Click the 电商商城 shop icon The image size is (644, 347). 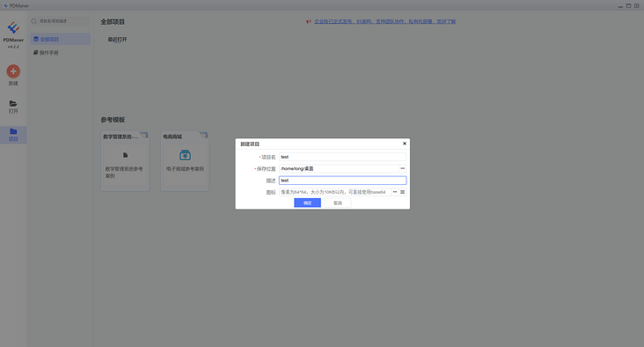pyautogui.click(x=185, y=155)
